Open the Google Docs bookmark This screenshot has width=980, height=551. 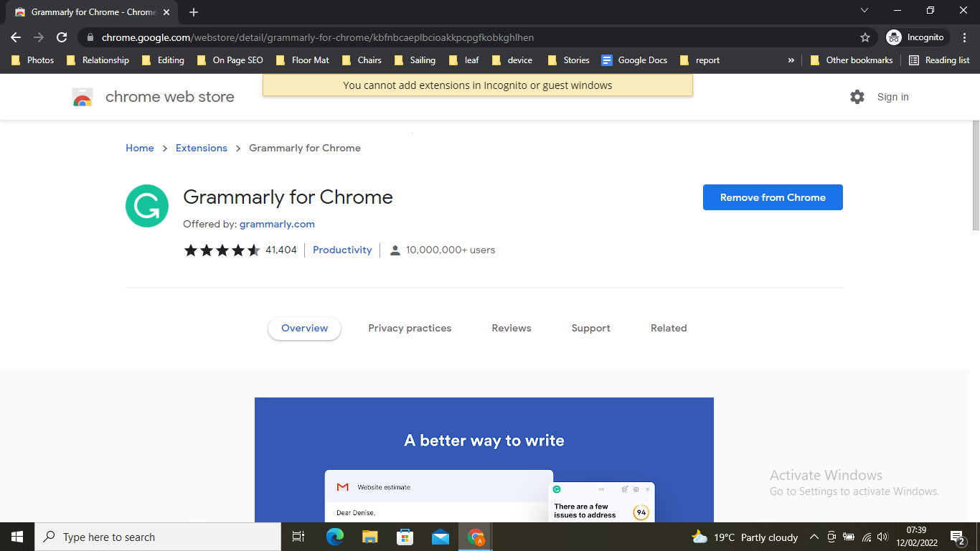(x=634, y=60)
